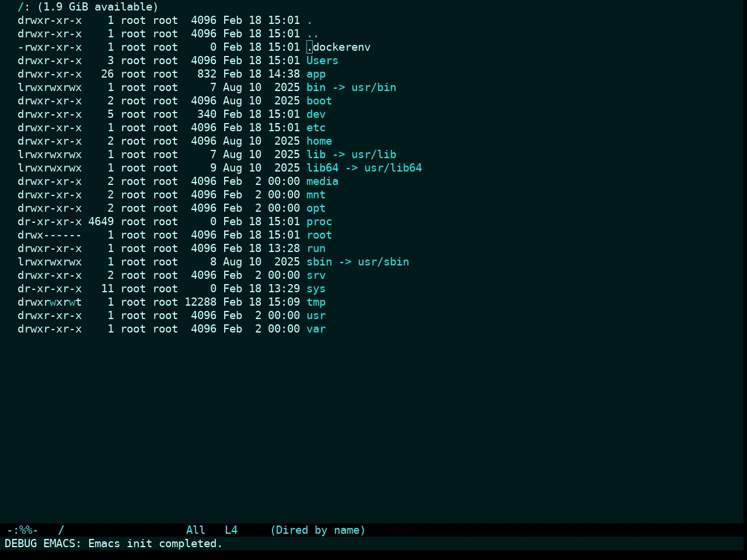This screenshot has height=560, width=747.
Task: Open the opt directory
Action: [316, 208]
